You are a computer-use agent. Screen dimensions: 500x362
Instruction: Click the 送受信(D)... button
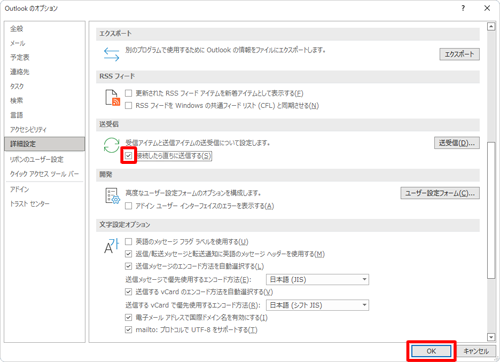point(457,143)
